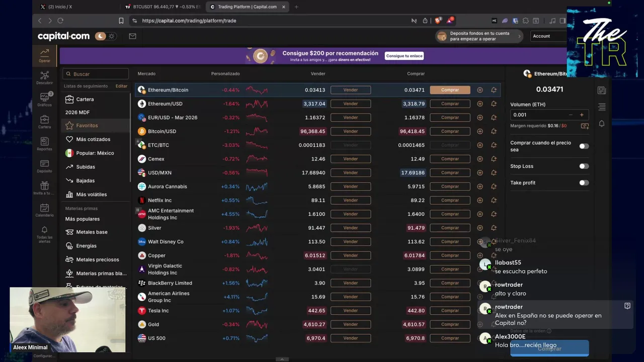
Task: Open the Depósito sidebar section
Action: (44, 166)
